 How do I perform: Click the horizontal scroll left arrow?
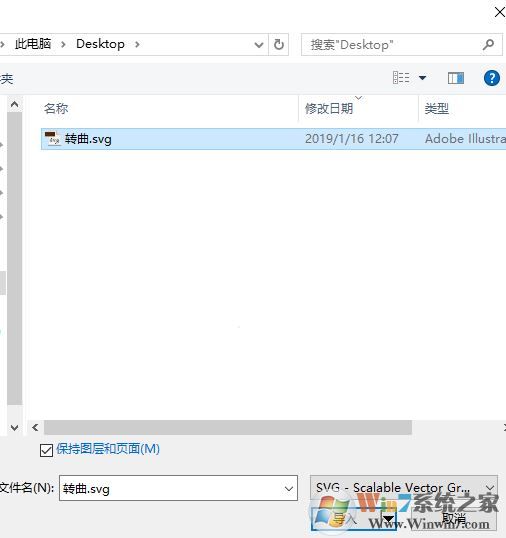pos(35,428)
